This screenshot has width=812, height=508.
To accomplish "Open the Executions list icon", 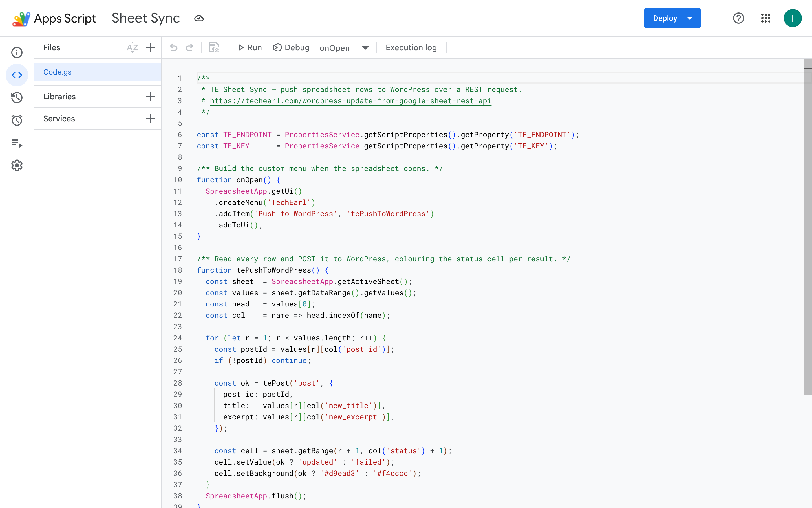I will tap(17, 143).
